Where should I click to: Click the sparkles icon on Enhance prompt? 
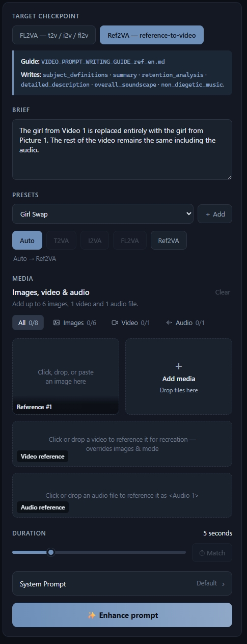(92, 615)
